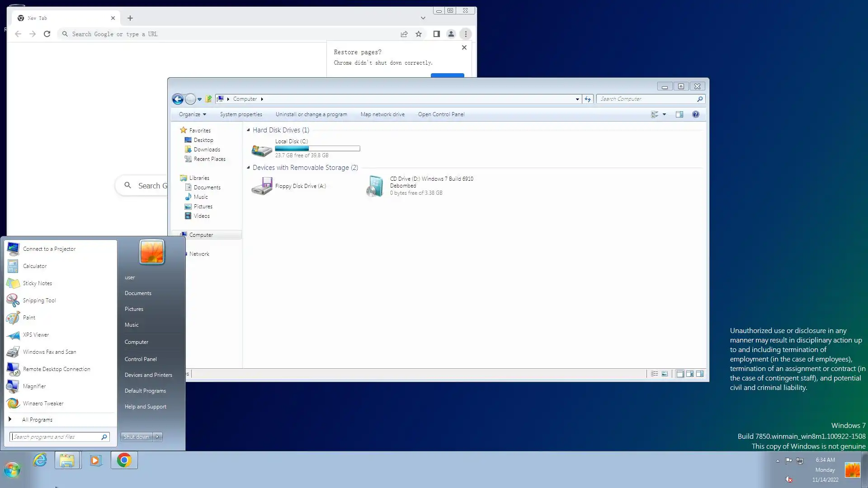Open Internet Explorer from taskbar
This screenshot has width=868, height=488.
pyautogui.click(x=40, y=460)
